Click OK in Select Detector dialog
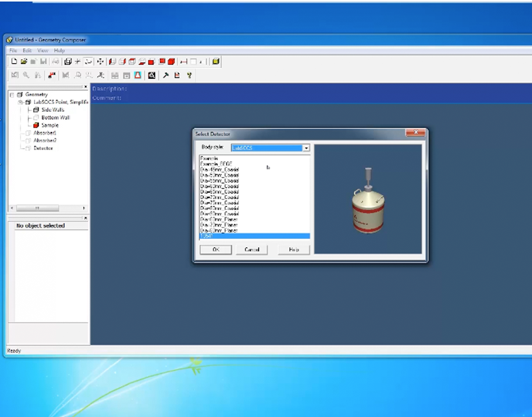Image resolution: width=532 pixels, height=417 pixels. coord(216,249)
